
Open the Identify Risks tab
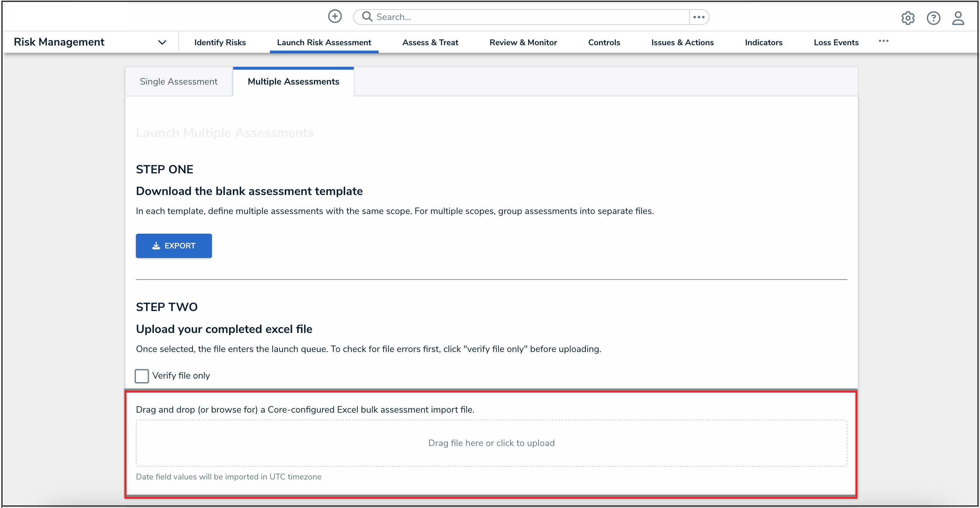point(220,43)
